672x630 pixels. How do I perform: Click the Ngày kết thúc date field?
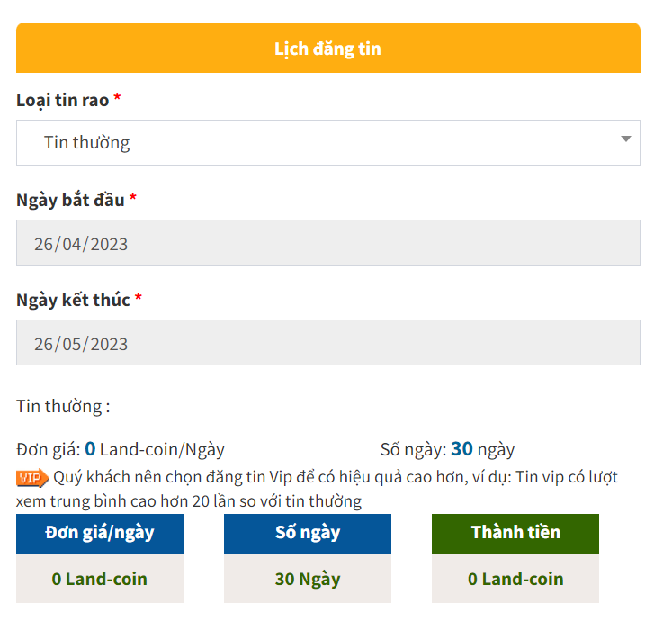(x=328, y=343)
